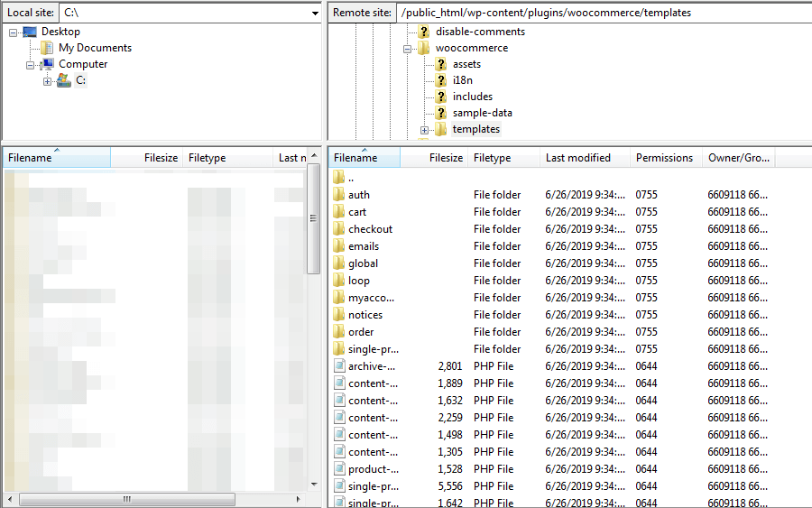
Task: Click the local pane horizontal scrollbar
Action: pyautogui.click(x=126, y=499)
